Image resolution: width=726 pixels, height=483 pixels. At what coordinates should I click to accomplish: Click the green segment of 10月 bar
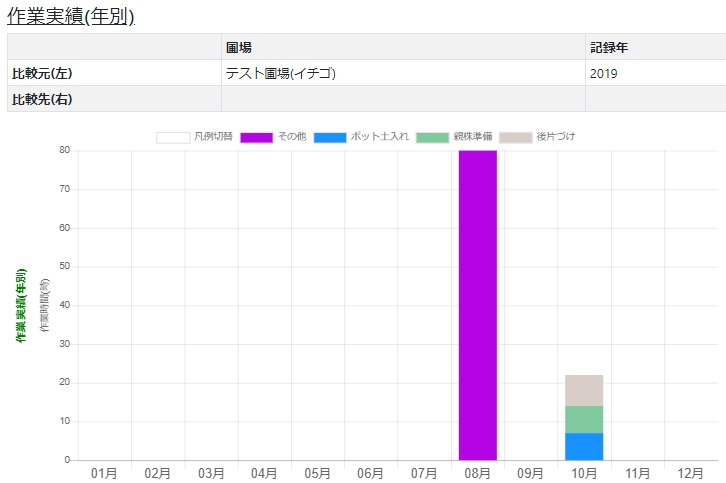(584, 419)
